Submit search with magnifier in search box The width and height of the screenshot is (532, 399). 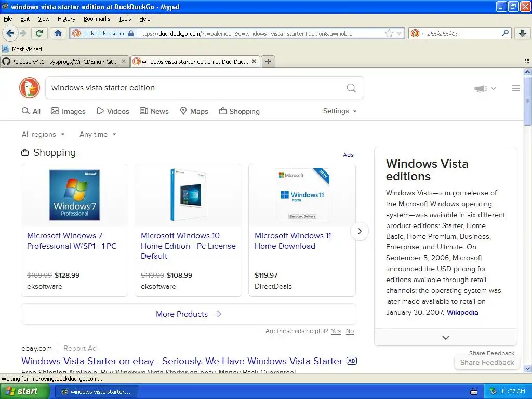pyautogui.click(x=351, y=88)
